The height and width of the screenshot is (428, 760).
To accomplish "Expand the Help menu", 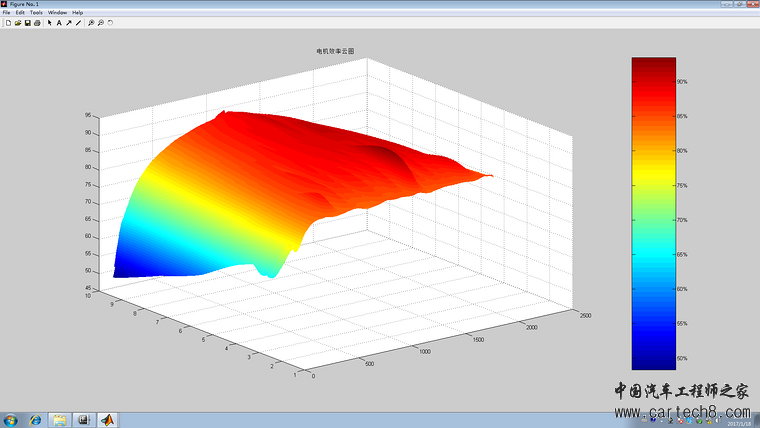I will (78, 12).
